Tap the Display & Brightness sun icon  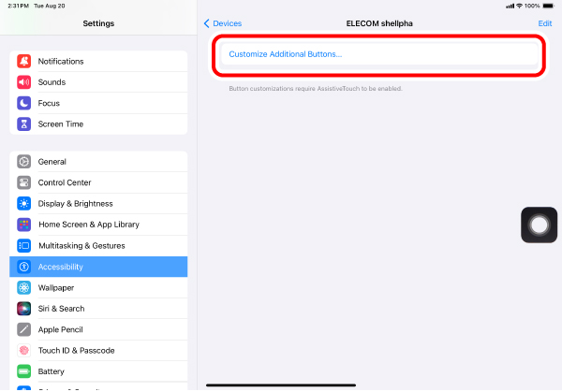(x=24, y=203)
